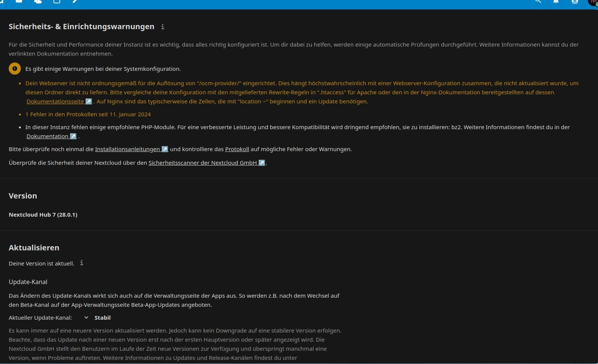
Task: Click the 'Aktualisieren' section heading
Action: (x=34, y=248)
